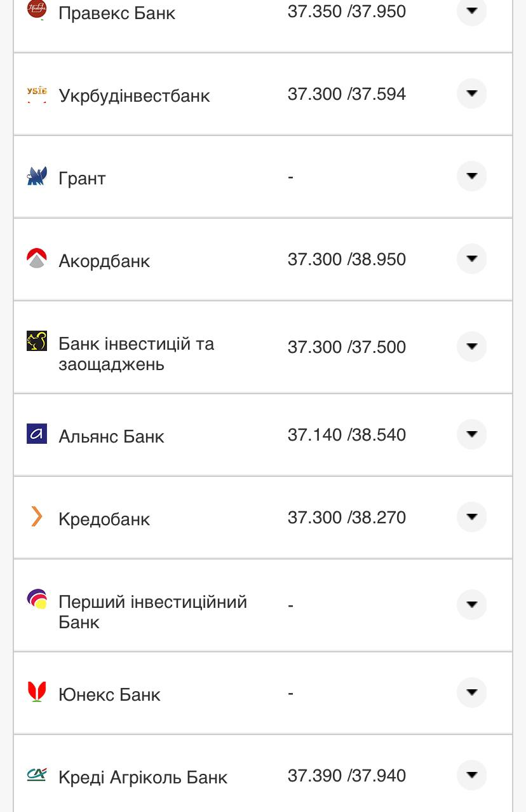Viewport: 526px width, 812px height.
Task: Expand the Альянс Банк rate details
Action: pyautogui.click(x=471, y=434)
